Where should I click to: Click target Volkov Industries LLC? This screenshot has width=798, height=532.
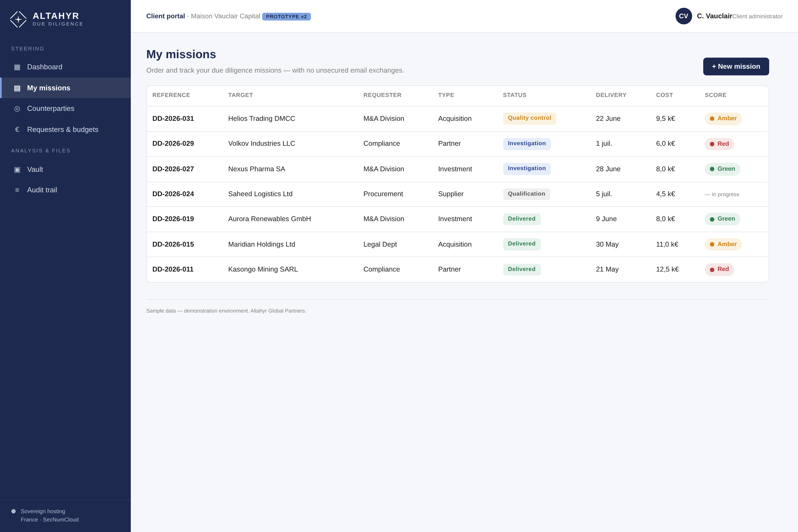262,144
